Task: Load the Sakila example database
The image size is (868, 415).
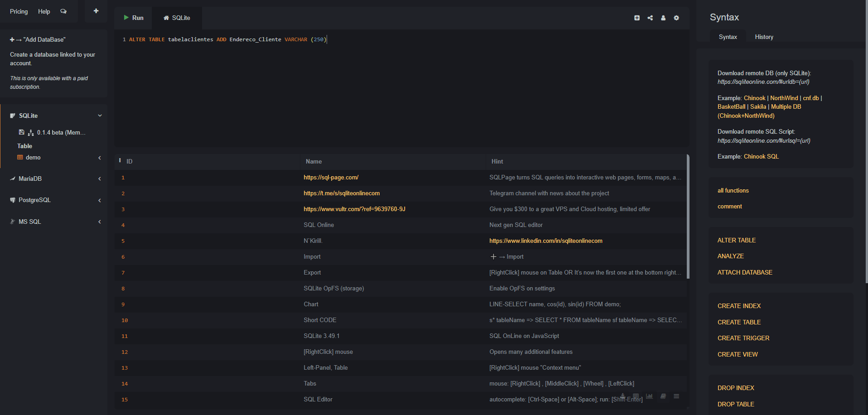Action: pyautogui.click(x=758, y=106)
